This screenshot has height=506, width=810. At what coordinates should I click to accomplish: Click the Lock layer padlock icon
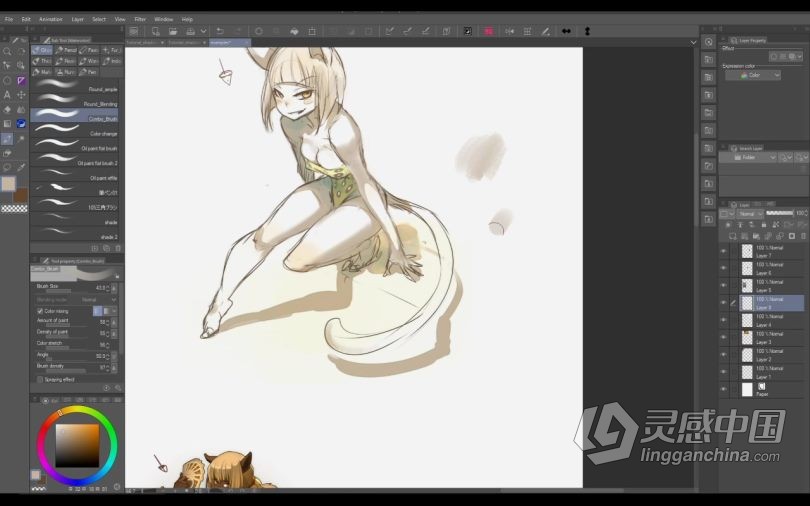pos(764,225)
